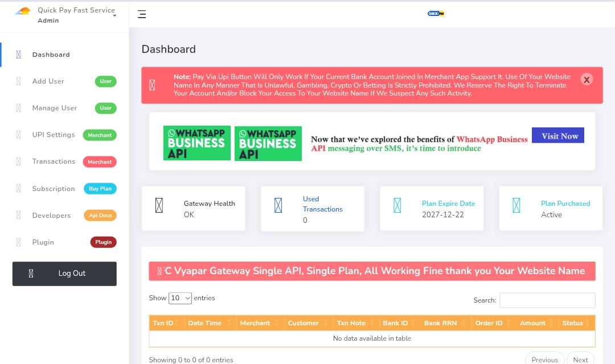The width and height of the screenshot is (615, 364).
Task: Click the Quick Pay logo in header
Action: 436,14
